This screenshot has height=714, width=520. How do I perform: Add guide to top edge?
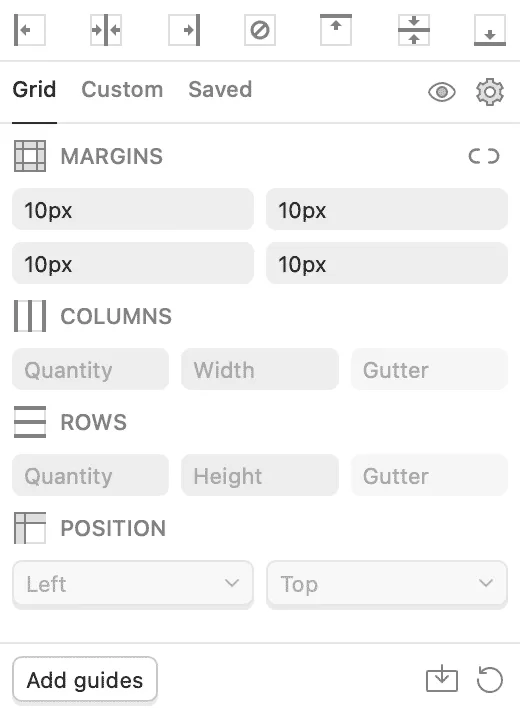pos(336,30)
